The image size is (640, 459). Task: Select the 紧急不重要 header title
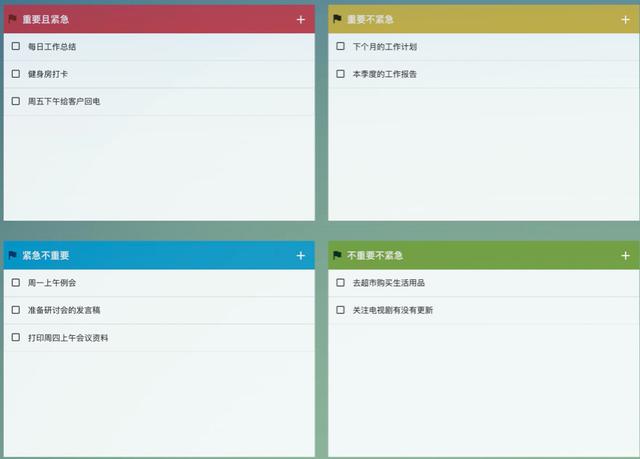click(45, 255)
